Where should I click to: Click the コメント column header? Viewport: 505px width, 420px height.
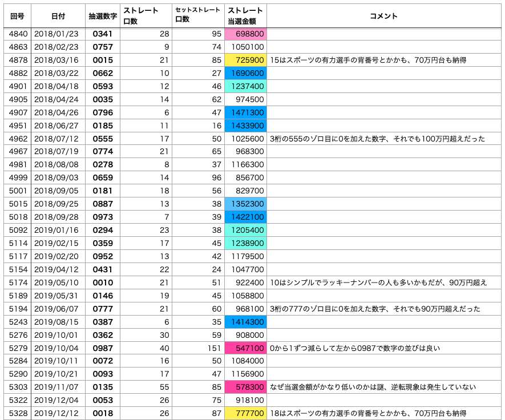coord(384,16)
